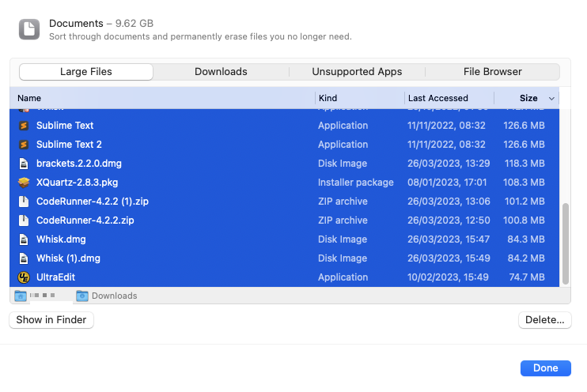Click the UltraEdit app icon
This screenshot has height=392, width=587.
click(24, 277)
